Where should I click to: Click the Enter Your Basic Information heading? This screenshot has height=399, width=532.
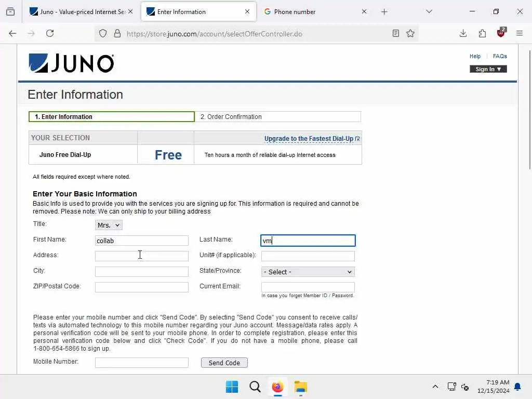coord(85,194)
